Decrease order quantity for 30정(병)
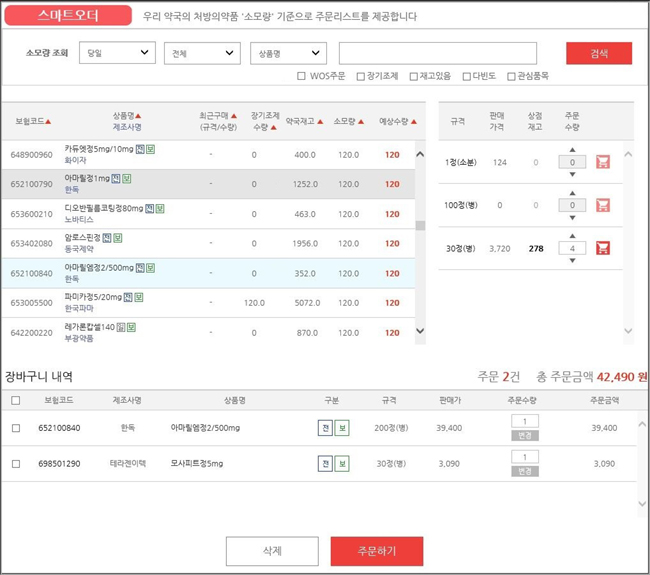 click(x=572, y=260)
